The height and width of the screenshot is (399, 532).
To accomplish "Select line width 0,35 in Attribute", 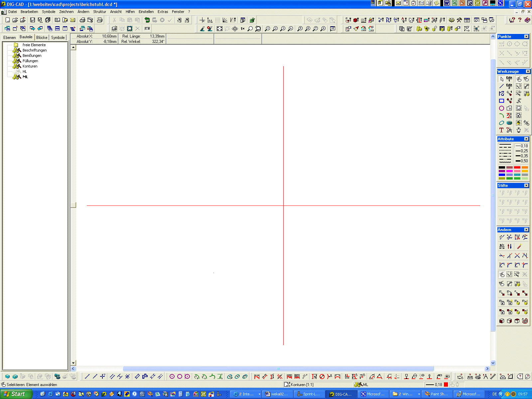I will tap(521, 156).
